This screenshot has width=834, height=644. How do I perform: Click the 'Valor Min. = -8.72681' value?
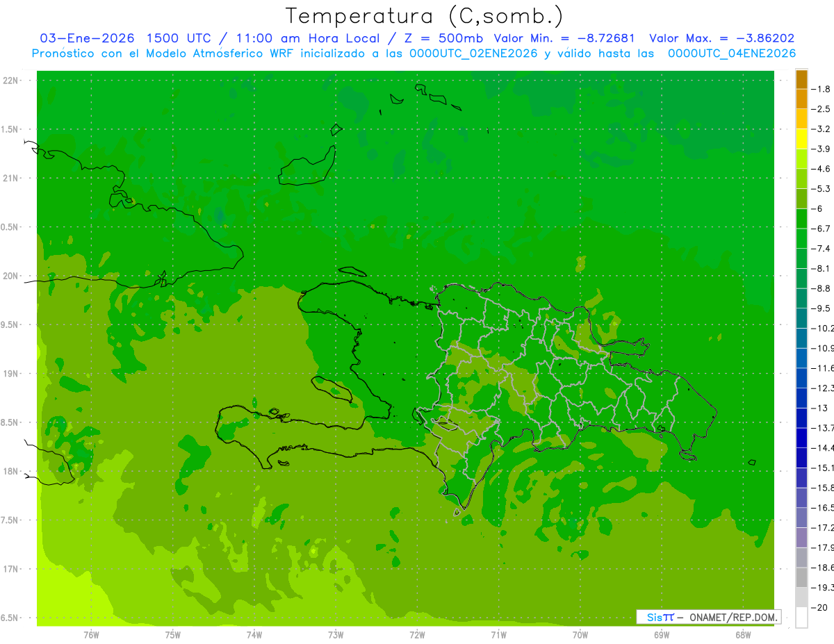pos(564,38)
